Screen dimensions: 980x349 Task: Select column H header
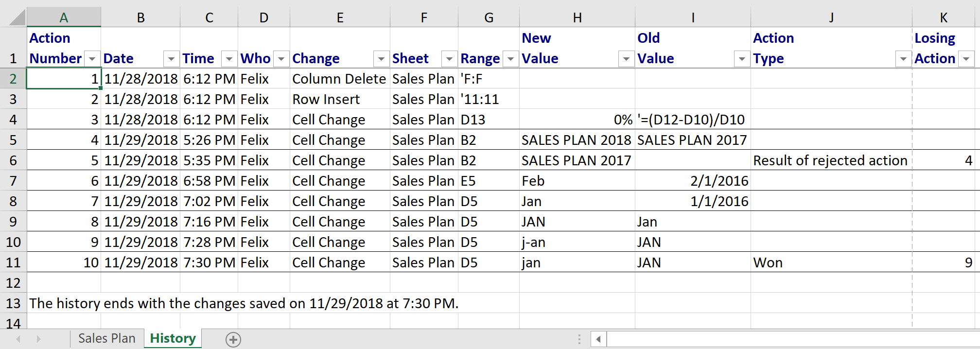click(x=577, y=18)
